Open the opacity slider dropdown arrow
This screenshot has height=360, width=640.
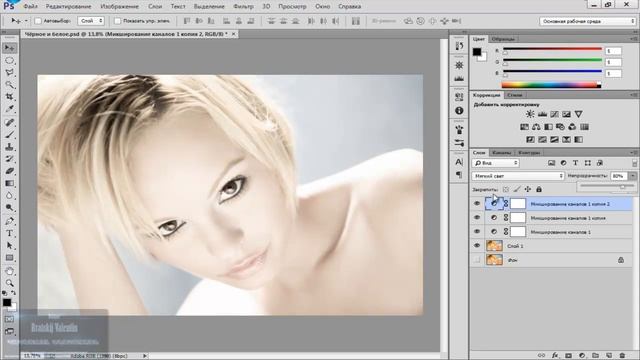coord(633,176)
